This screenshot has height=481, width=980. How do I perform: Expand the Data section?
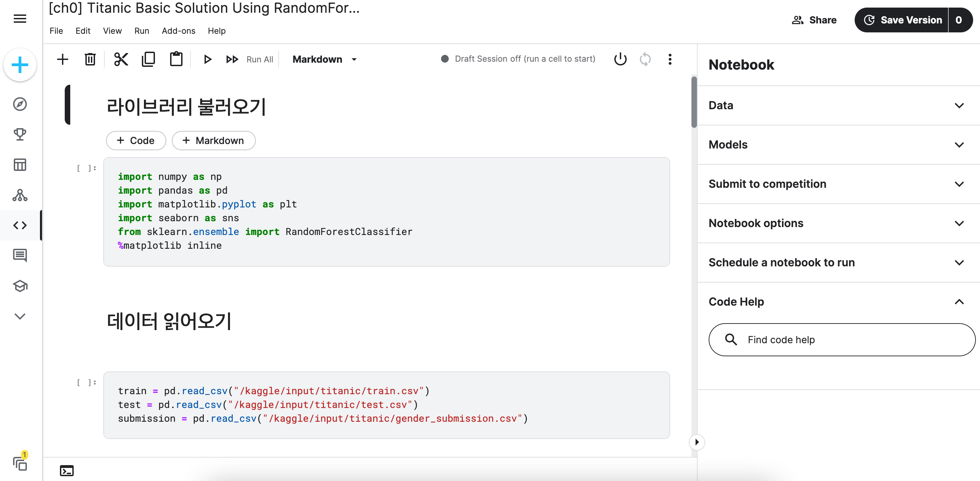(838, 105)
